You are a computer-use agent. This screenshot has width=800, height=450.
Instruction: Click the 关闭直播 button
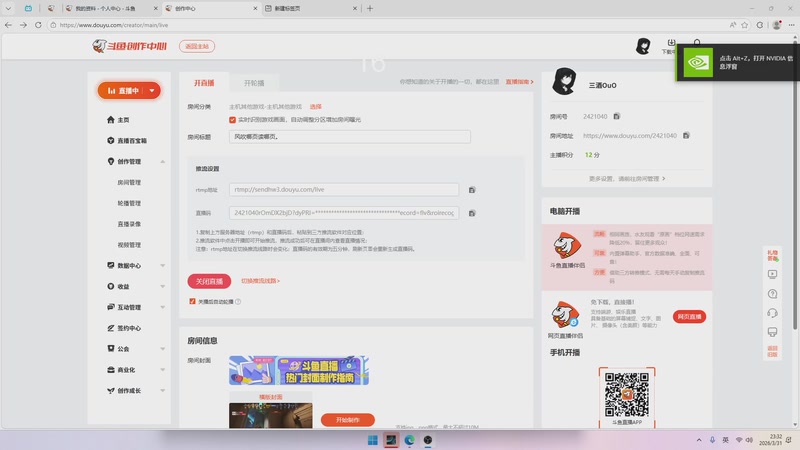point(209,281)
